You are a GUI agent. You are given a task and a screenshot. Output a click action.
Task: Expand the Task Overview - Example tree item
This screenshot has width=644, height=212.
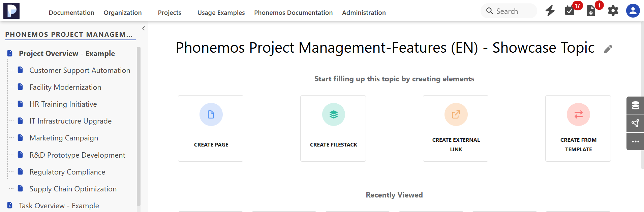click(x=10, y=205)
